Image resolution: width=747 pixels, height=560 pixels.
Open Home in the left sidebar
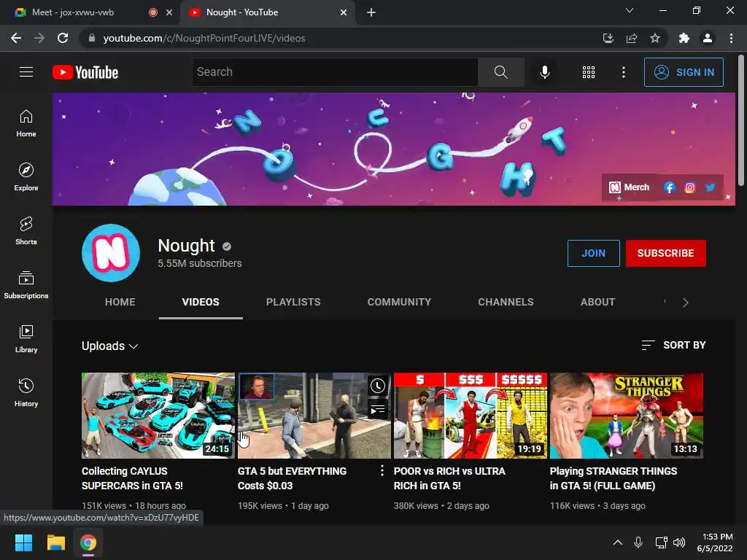point(26,123)
